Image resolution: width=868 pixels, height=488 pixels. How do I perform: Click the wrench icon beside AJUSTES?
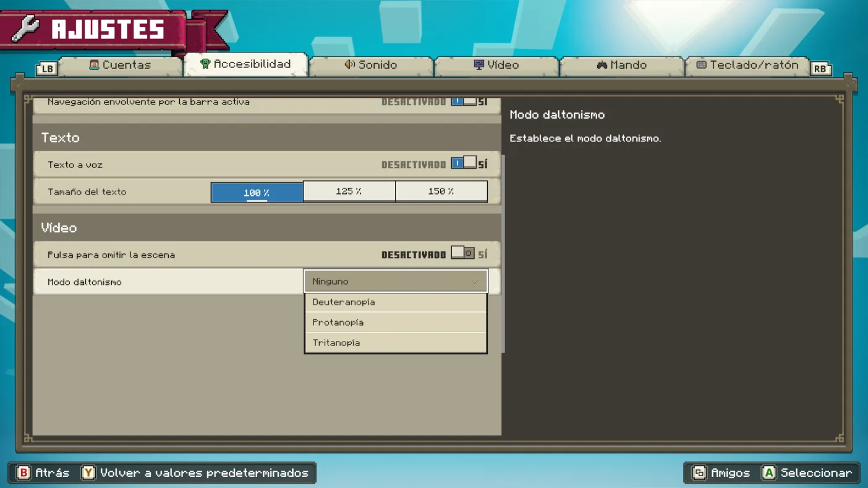click(26, 28)
